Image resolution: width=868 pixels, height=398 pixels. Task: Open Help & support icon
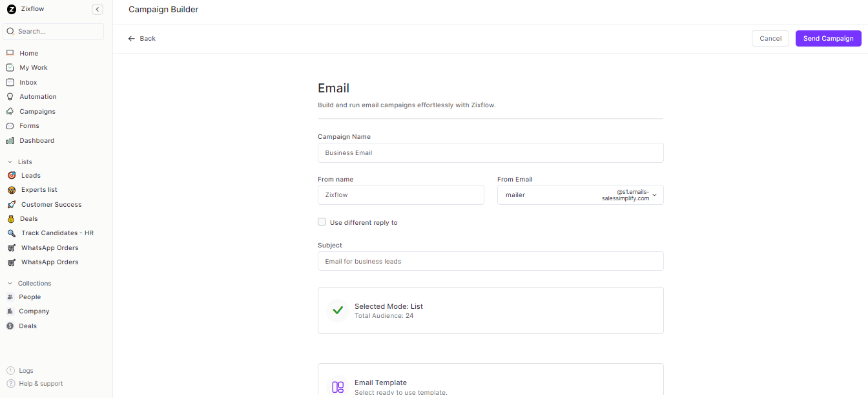tap(10, 383)
